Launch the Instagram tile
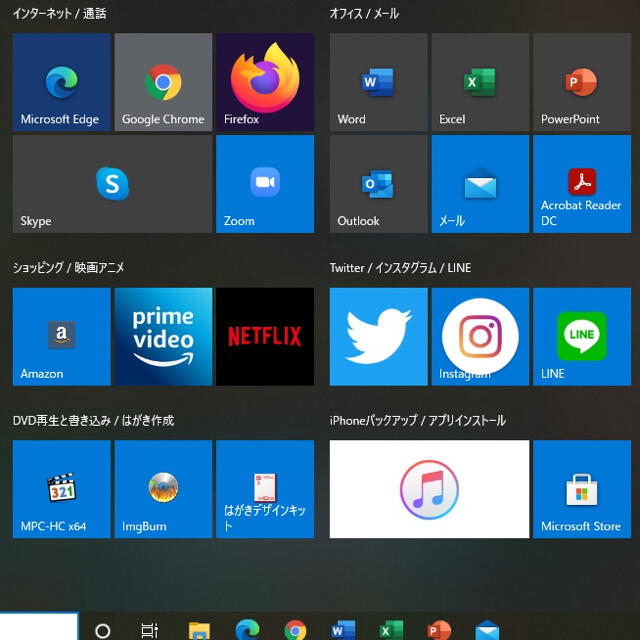Viewport: 640px width, 640px height. [x=480, y=337]
